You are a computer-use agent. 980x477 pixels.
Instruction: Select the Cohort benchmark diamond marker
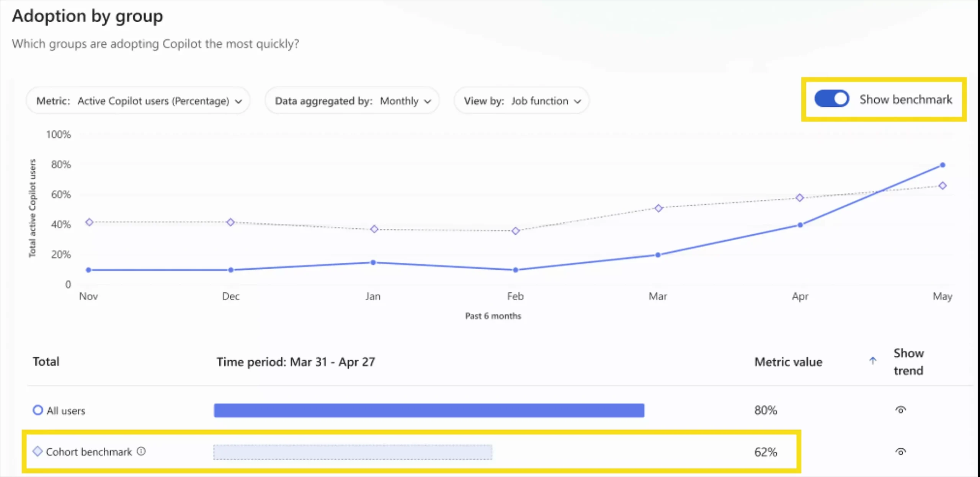click(x=38, y=451)
